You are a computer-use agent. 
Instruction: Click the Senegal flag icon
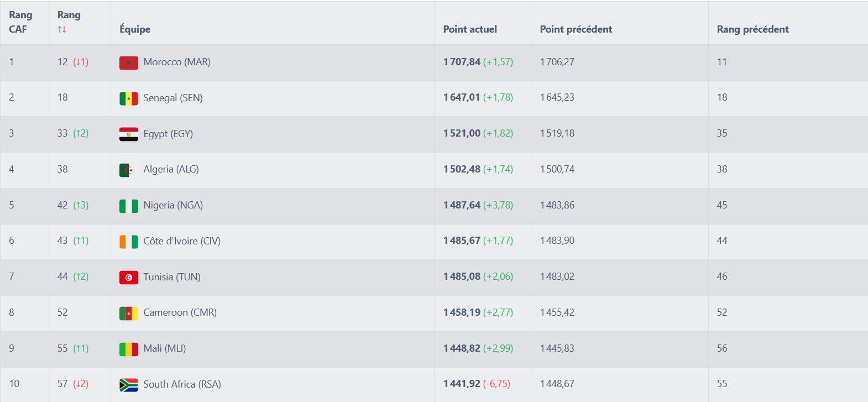point(128,98)
